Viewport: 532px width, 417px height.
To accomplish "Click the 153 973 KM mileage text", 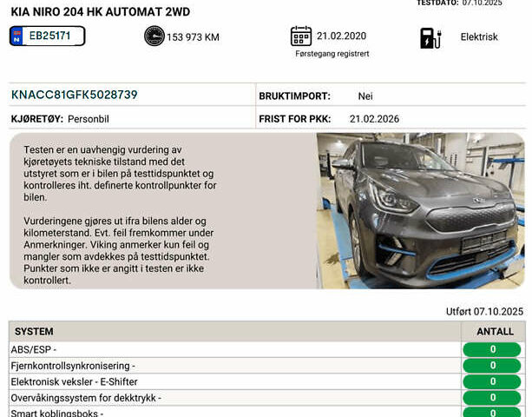I will point(193,37).
